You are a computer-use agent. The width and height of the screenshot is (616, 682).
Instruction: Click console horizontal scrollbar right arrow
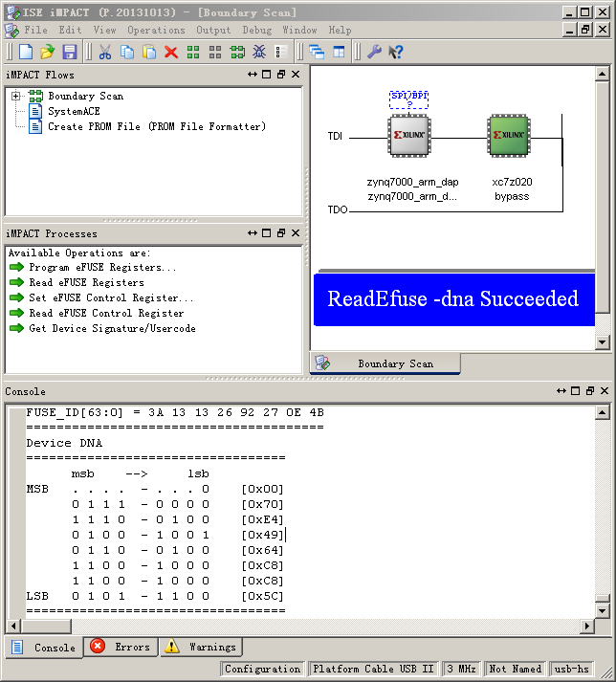(587, 627)
